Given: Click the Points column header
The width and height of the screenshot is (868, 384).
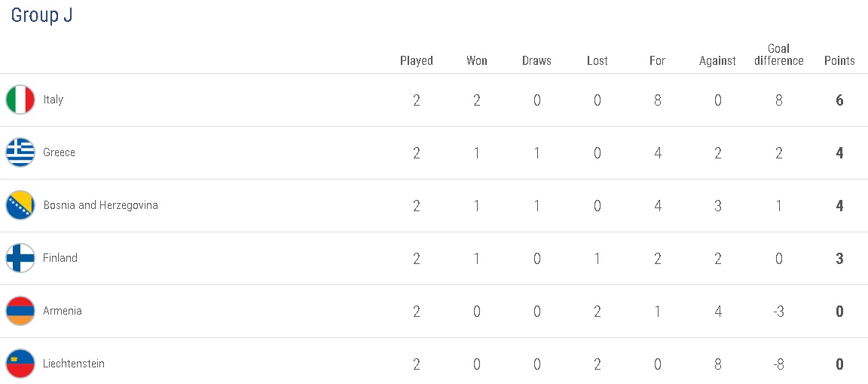Looking at the screenshot, I should click(839, 61).
